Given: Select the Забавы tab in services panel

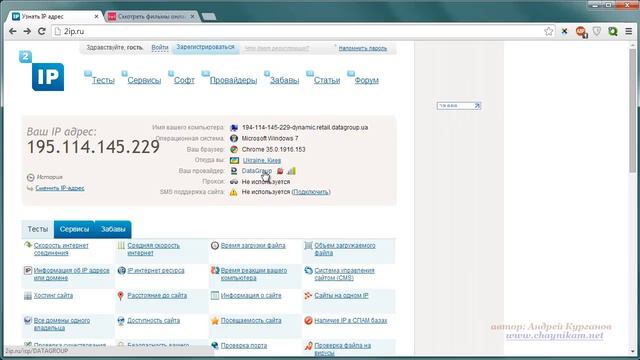Looking at the screenshot, I should point(113,229).
